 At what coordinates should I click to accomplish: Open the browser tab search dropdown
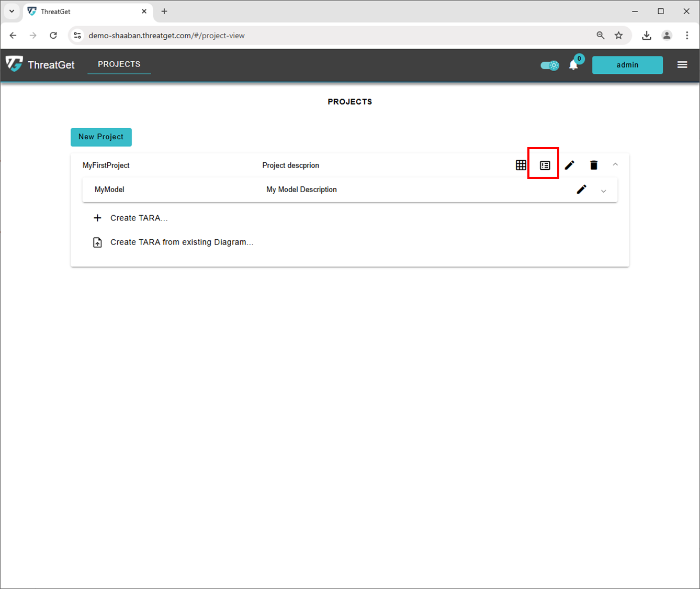click(12, 11)
